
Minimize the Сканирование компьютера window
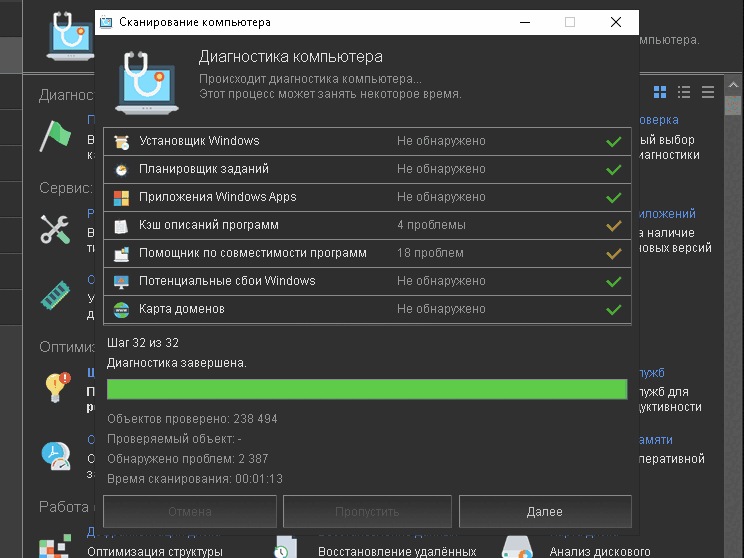pyautogui.click(x=525, y=22)
